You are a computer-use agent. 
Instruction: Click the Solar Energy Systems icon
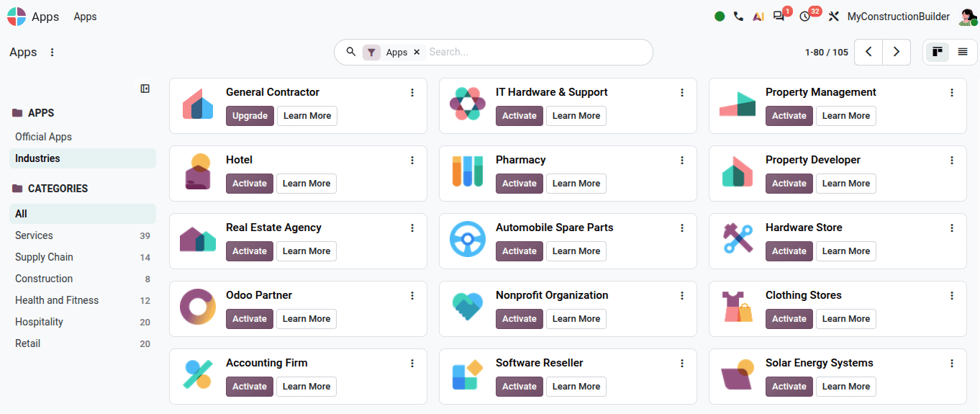[x=737, y=376]
